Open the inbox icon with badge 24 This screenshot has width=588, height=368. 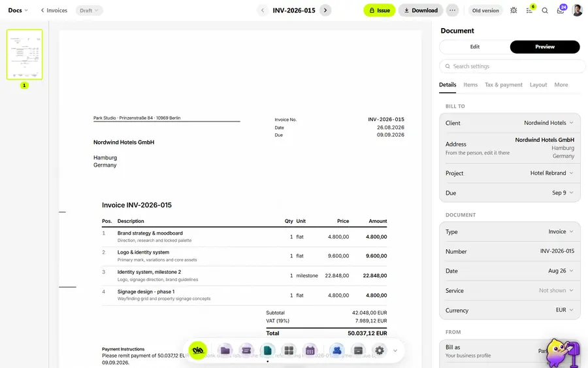click(x=561, y=10)
